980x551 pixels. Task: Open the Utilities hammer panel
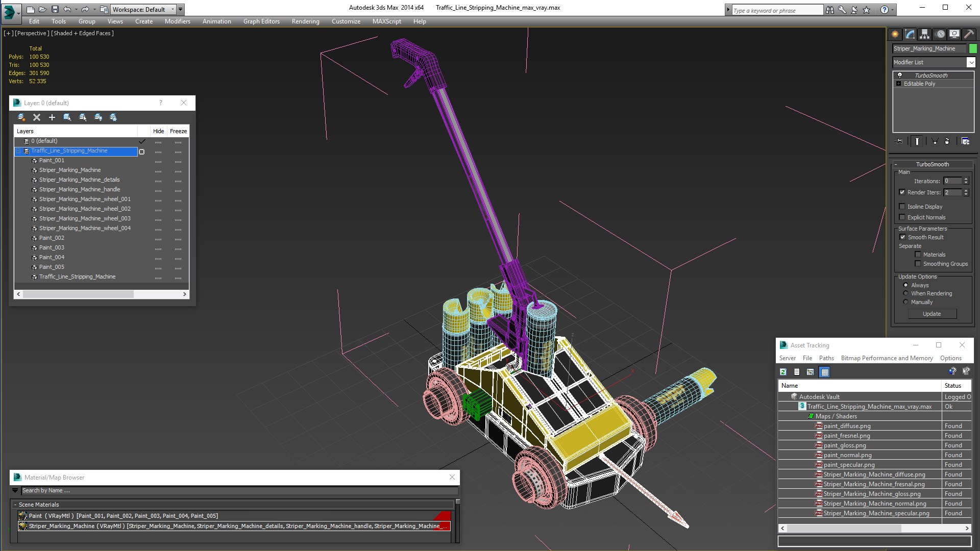[x=969, y=34]
